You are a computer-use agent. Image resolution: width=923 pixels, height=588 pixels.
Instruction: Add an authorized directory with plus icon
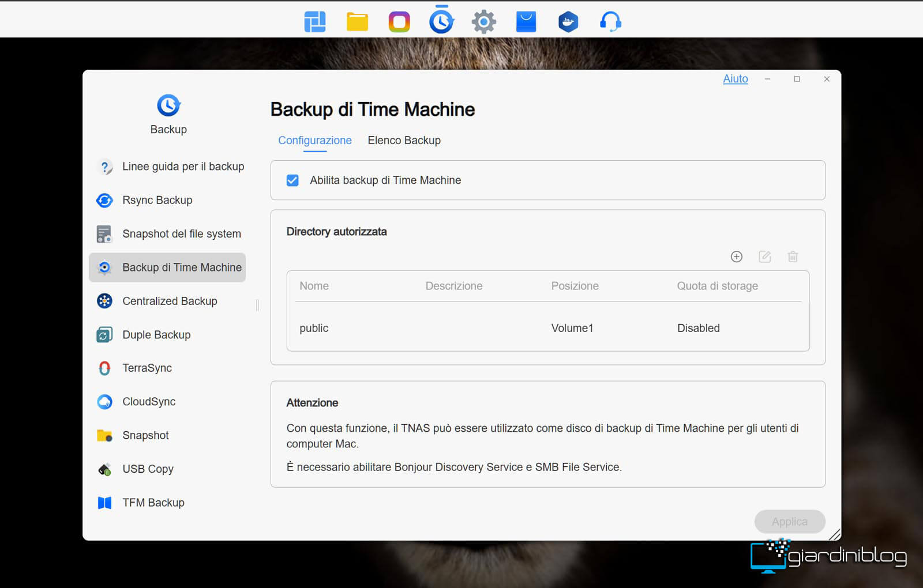(737, 257)
